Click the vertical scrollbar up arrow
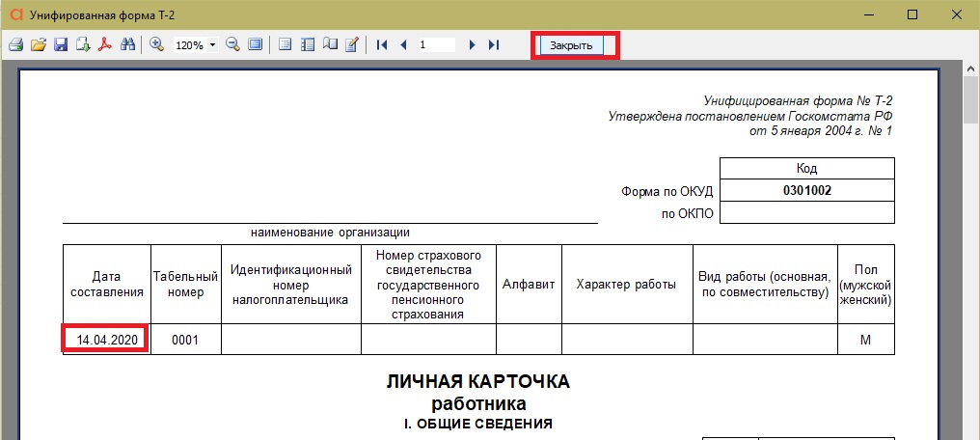The height and width of the screenshot is (440, 980). (x=971, y=69)
